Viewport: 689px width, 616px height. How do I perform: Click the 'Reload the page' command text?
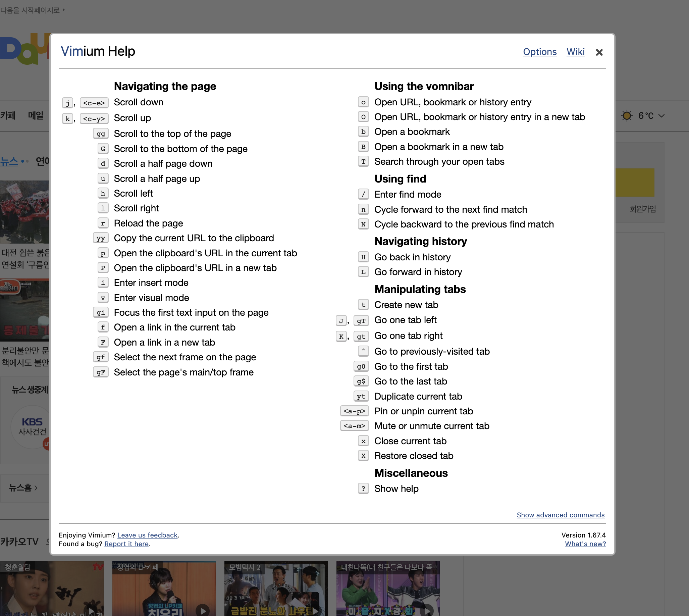pyautogui.click(x=148, y=223)
